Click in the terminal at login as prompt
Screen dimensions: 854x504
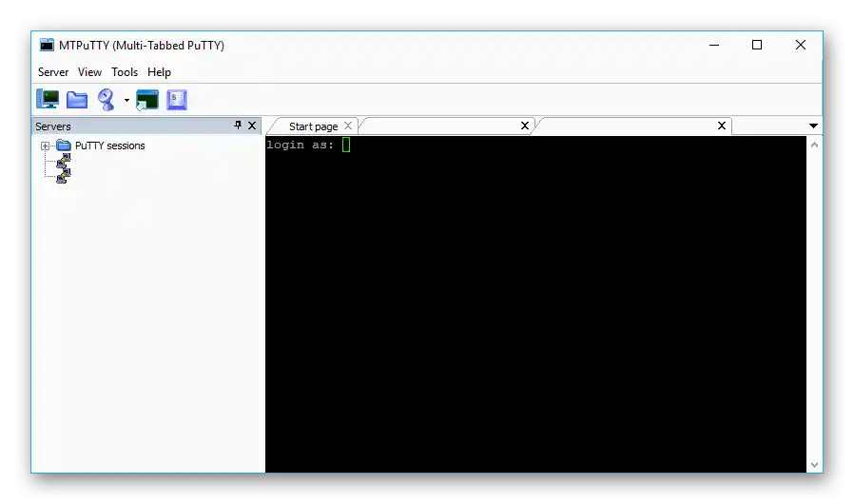(x=308, y=145)
